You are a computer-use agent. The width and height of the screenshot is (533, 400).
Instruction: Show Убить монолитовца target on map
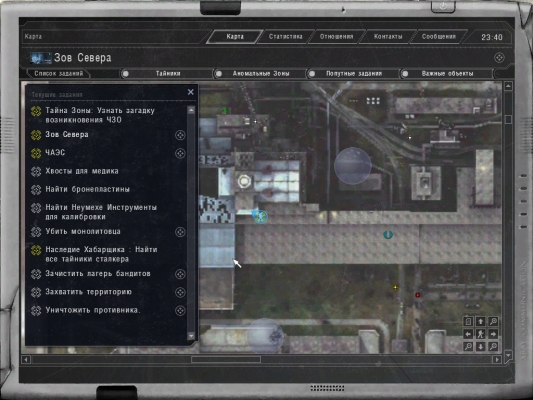click(180, 232)
